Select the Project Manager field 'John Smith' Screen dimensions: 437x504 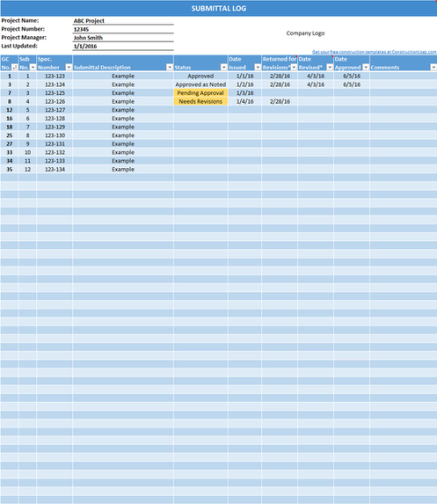coord(123,38)
